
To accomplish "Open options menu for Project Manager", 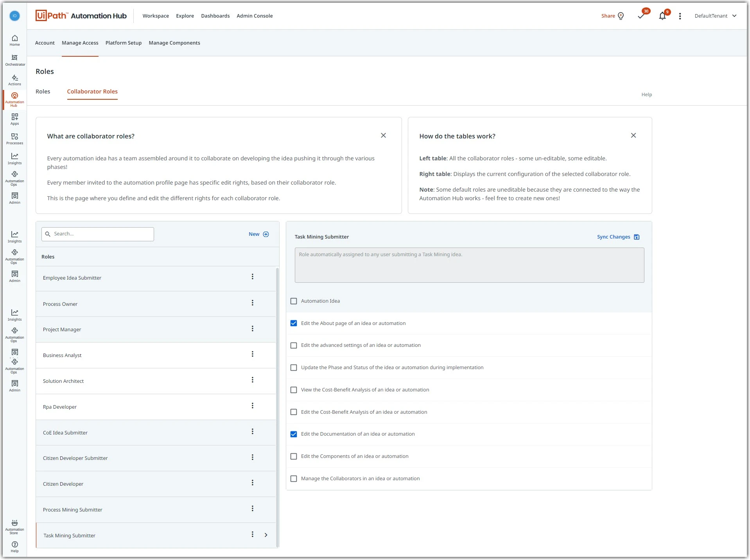I will 253,329.
